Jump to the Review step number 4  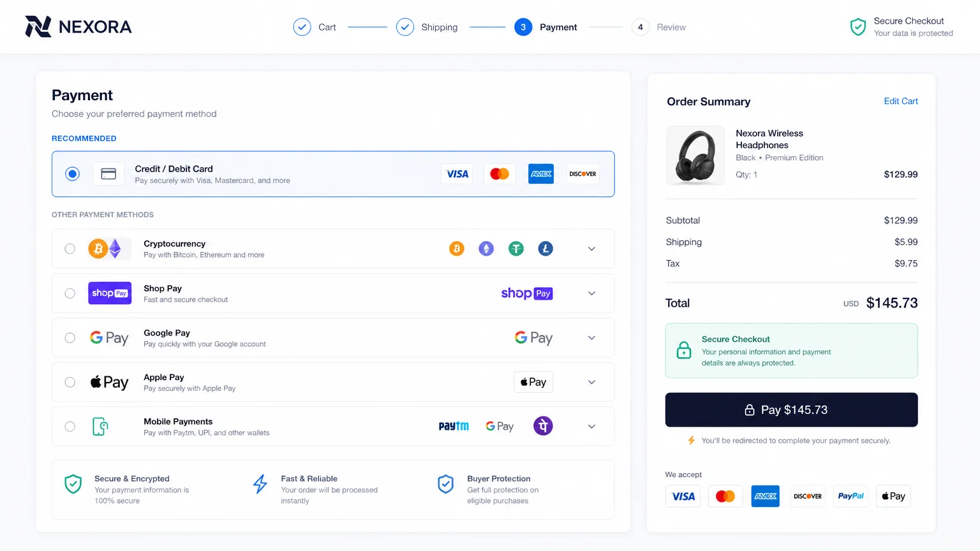(x=640, y=27)
